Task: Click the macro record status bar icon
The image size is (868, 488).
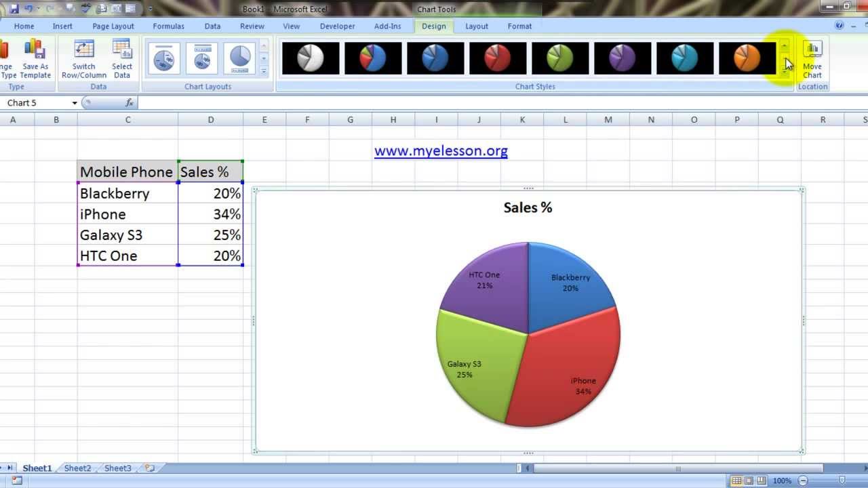Action: (x=17, y=481)
